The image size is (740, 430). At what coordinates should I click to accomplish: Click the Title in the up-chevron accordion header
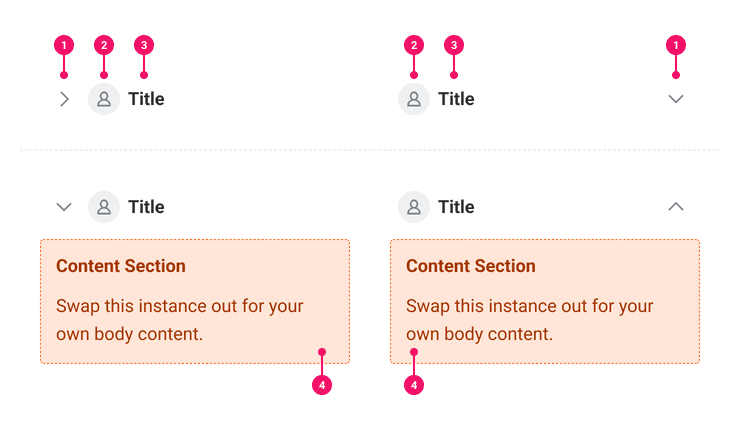pyautogui.click(x=456, y=207)
